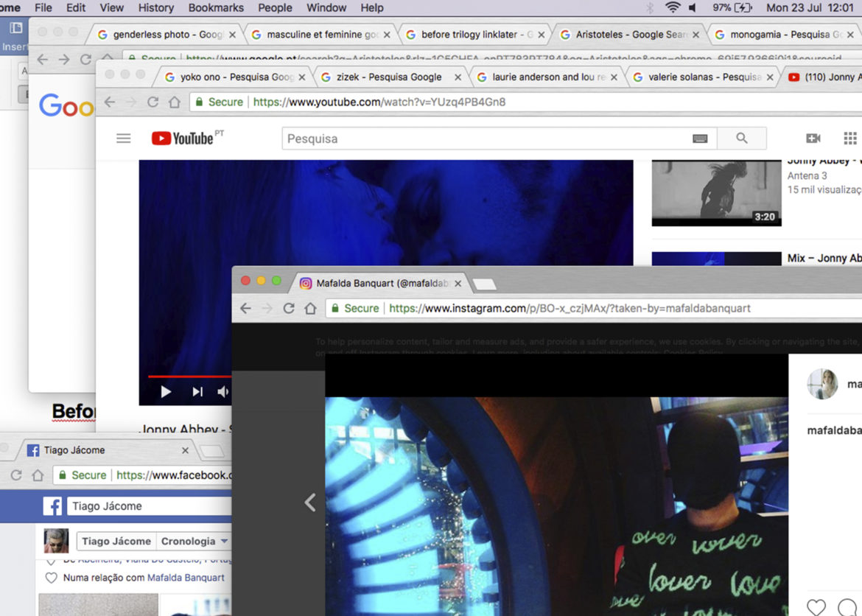Reload the Instagram page
This screenshot has height=616, width=862.
[x=289, y=309]
